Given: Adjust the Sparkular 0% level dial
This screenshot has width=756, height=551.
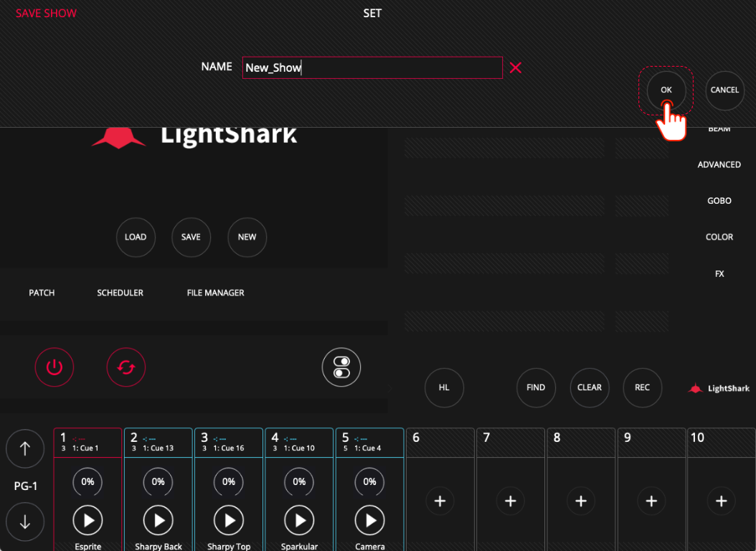Looking at the screenshot, I should click(x=299, y=481).
